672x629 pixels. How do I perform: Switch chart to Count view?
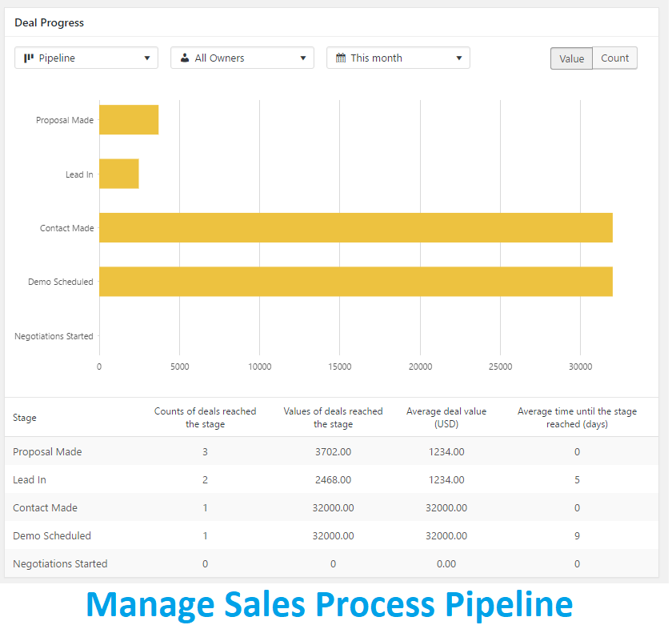pos(615,58)
